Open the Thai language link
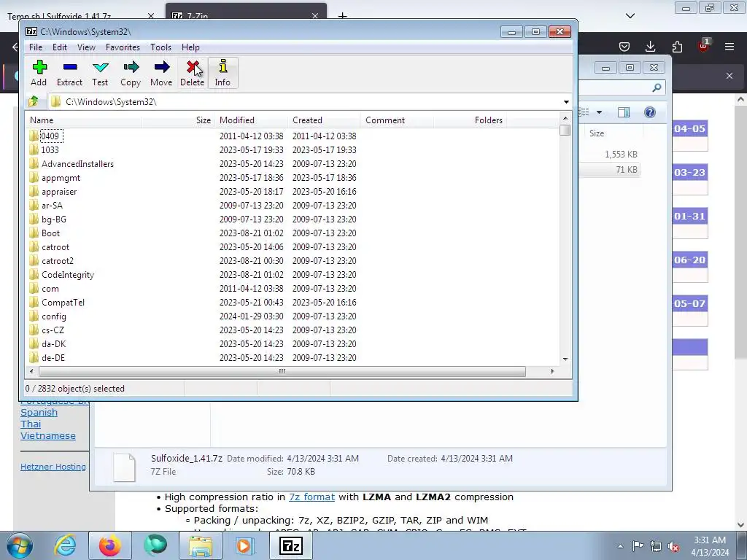 pyautogui.click(x=31, y=424)
